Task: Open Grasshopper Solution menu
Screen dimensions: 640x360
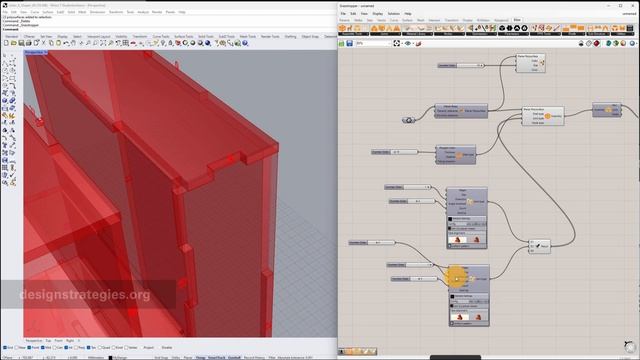Action: pos(393,13)
